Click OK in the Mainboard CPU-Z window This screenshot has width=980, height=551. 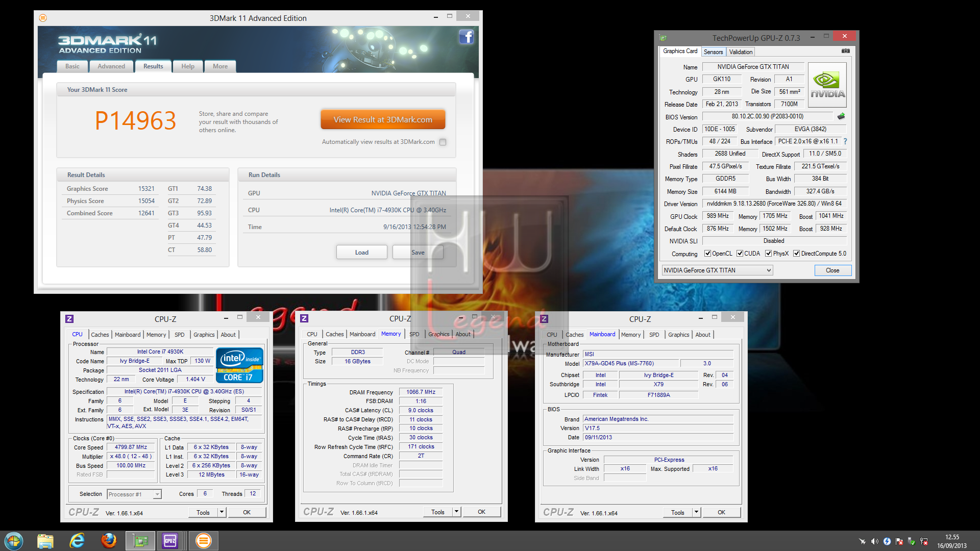[x=722, y=512]
